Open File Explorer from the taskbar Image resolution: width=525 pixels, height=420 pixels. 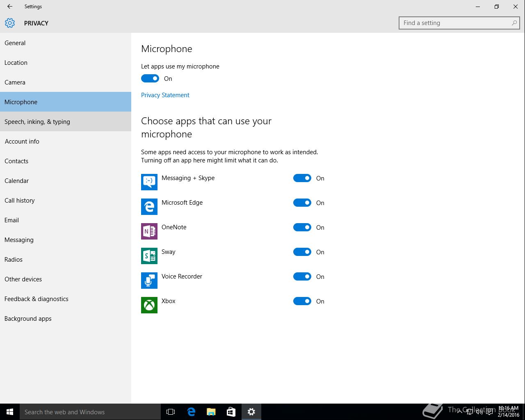(x=211, y=412)
